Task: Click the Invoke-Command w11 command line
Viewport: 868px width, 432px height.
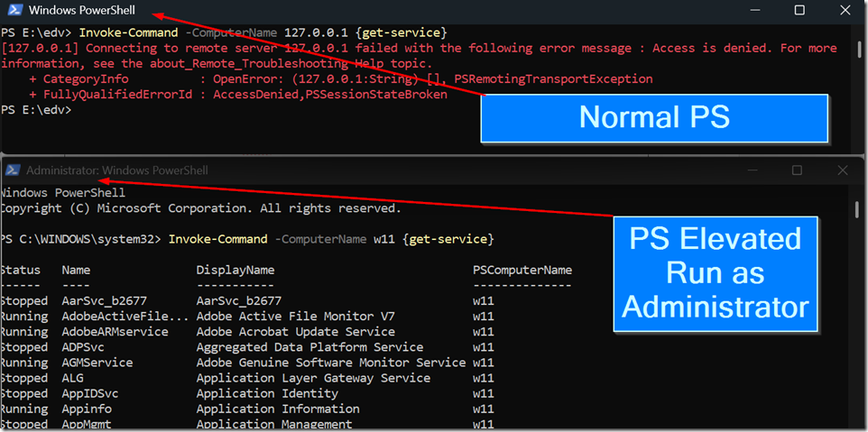Action: (x=247, y=240)
